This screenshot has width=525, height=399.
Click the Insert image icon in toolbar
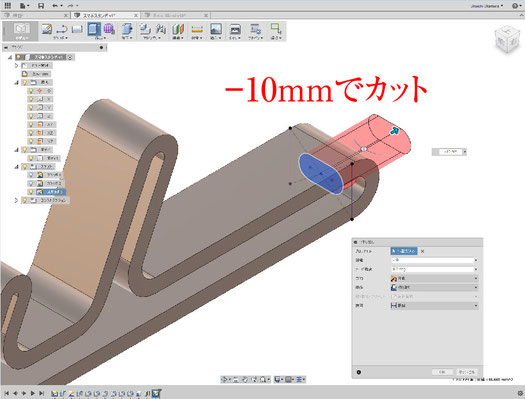[216, 29]
